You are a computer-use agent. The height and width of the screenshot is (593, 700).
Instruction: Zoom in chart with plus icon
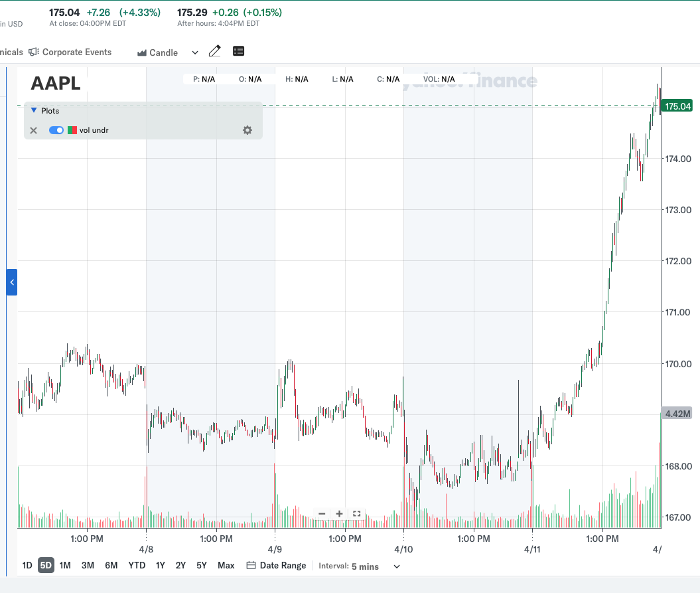(339, 513)
